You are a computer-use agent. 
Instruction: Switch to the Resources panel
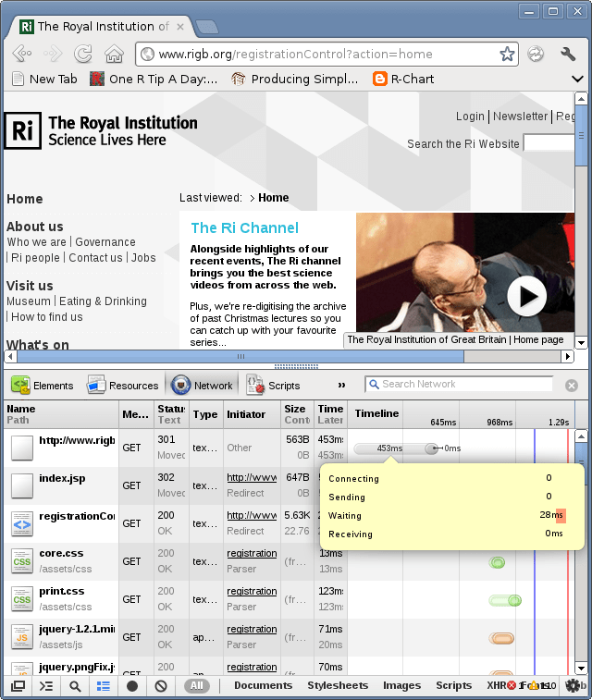click(123, 386)
